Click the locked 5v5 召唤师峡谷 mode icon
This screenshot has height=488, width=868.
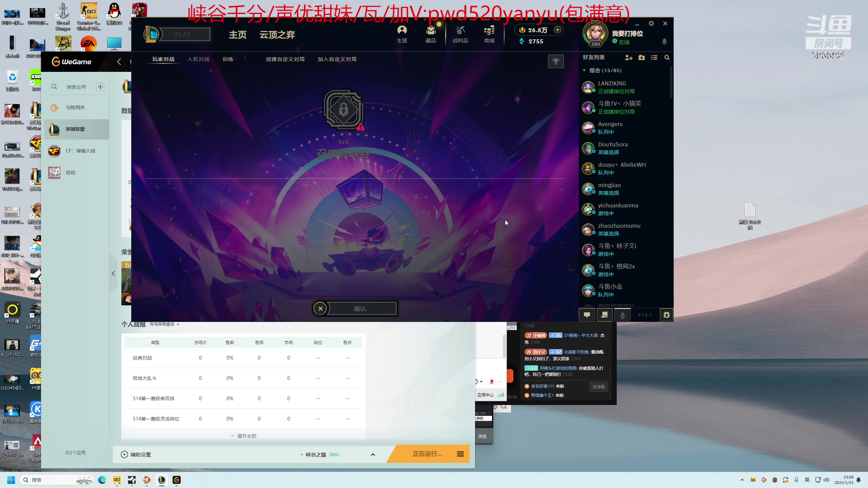[343, 110]
